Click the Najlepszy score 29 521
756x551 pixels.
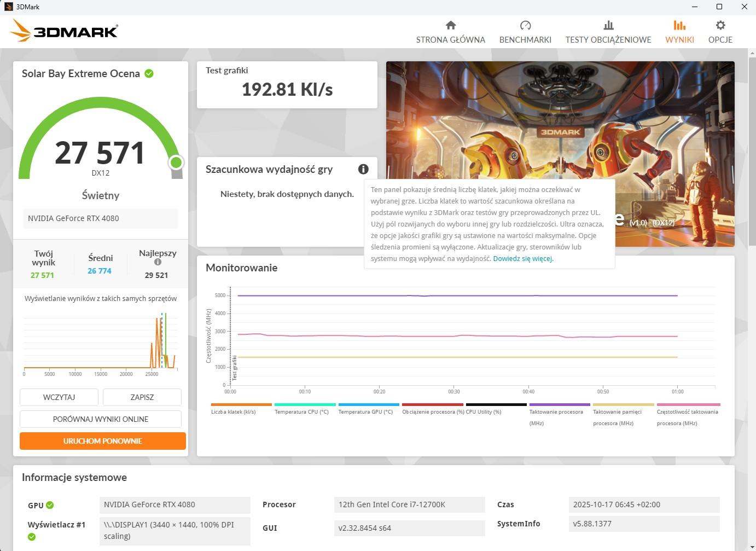coord(156,275)
